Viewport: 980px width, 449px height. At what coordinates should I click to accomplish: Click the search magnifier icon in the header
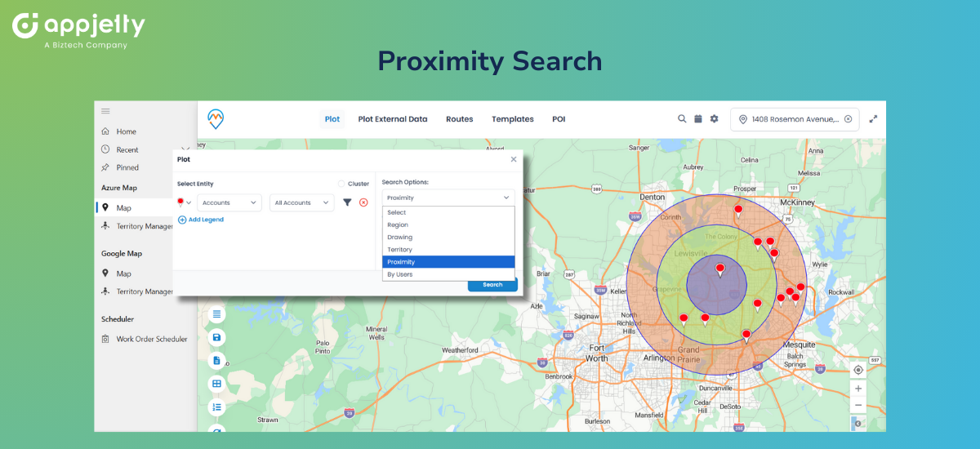682,118
